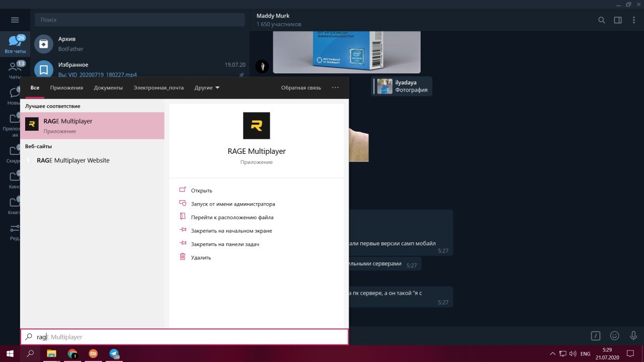Click sender avatar beside photo message
Screen dimensions: 644x362
click(262, 66)
